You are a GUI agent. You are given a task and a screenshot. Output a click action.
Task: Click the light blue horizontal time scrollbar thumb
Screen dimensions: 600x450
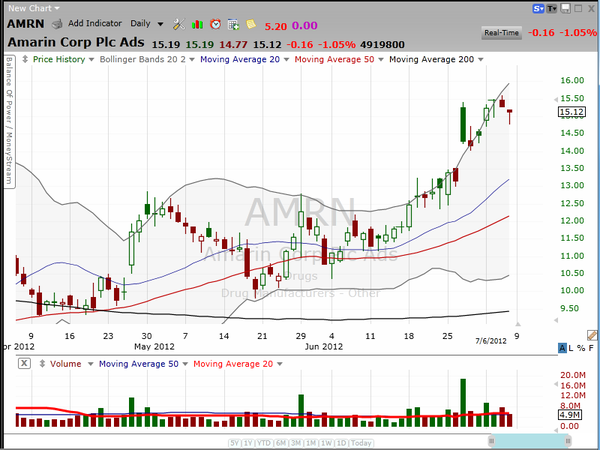click(530, 441)
